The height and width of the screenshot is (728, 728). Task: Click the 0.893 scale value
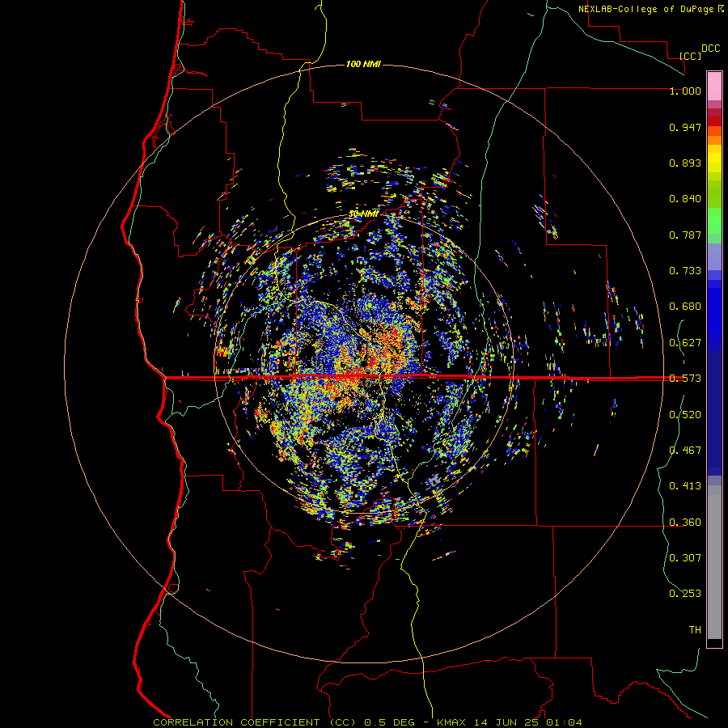pyautogui.click(x=685, y=163)
